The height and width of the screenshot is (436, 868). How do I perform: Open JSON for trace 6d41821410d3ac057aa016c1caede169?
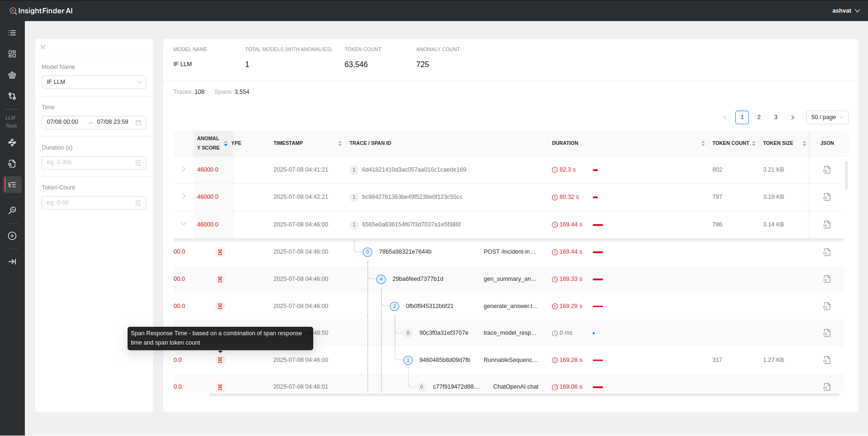tap(827, 170)
